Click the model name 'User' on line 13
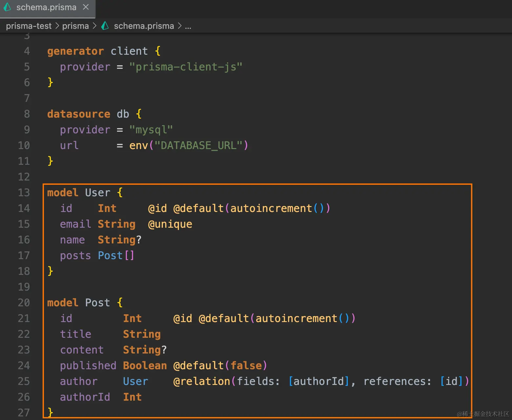512x420 pixels. [98, 193]
